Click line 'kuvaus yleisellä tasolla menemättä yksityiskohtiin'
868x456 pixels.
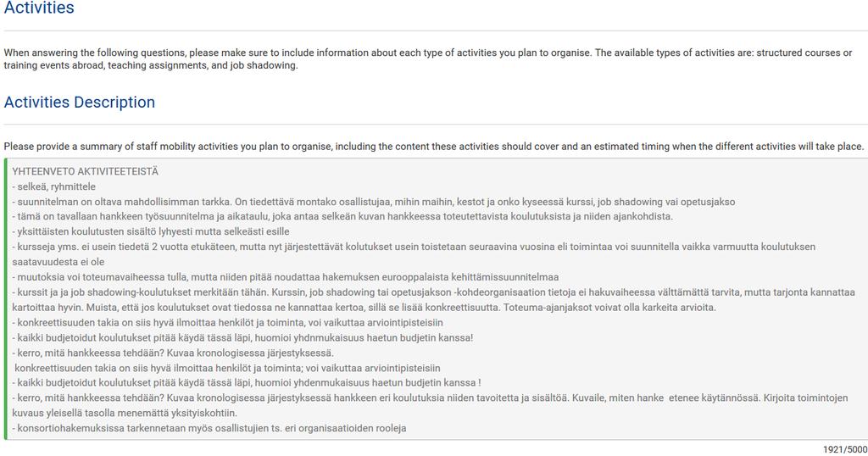pos(125,413)
